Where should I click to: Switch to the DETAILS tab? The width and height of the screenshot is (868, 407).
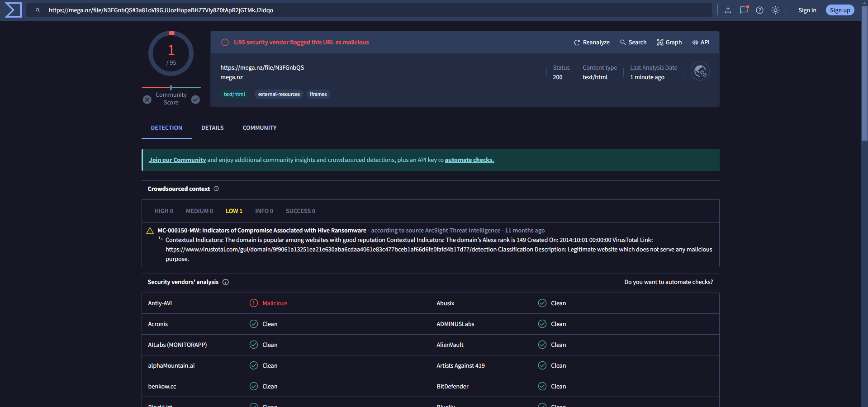[x=212, y=128]
